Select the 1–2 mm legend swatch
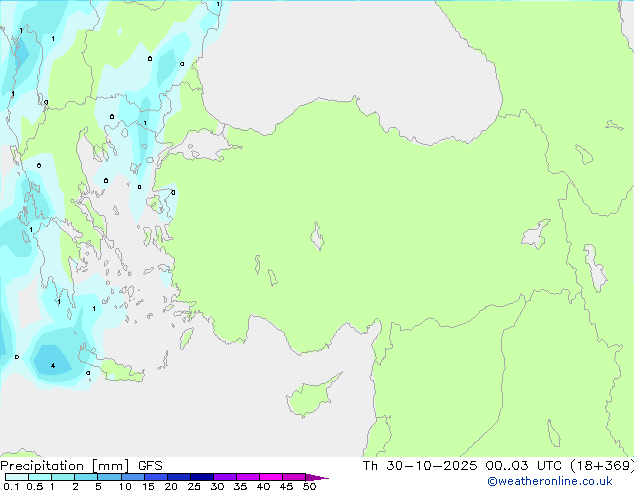The width and height of the screenshot is (634, 490). pyautogui.click(x=63, y=477)
